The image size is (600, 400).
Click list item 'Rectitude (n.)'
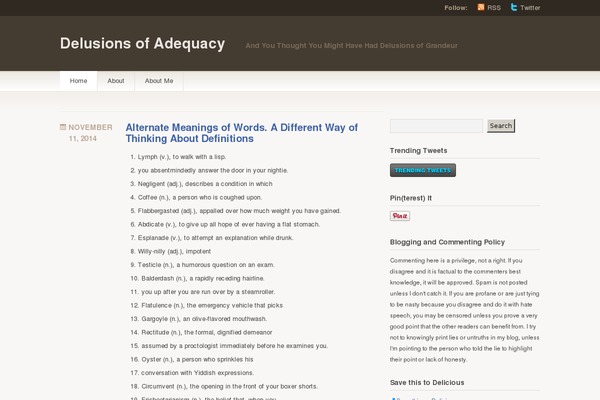207,332
